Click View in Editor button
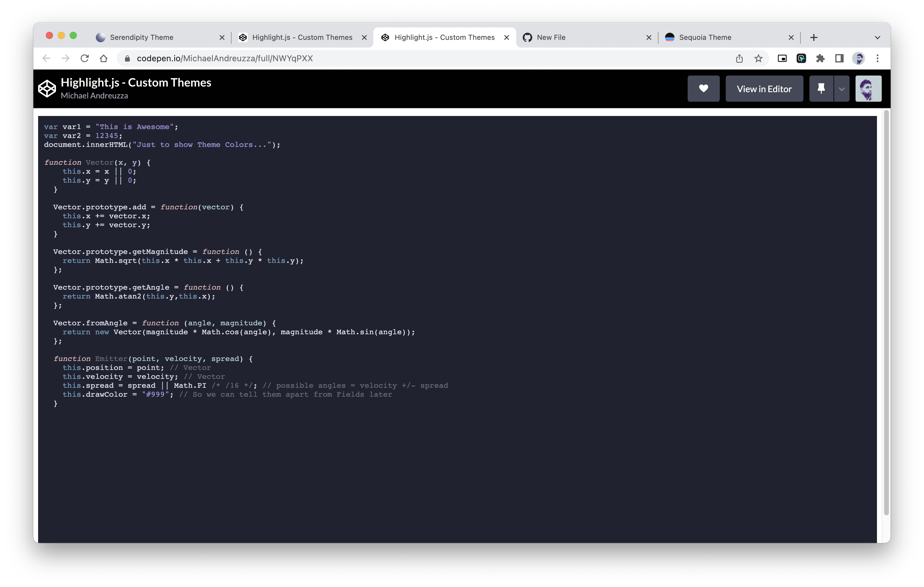The height and width of the screenshot is (587, 924). tap(764, 89)
